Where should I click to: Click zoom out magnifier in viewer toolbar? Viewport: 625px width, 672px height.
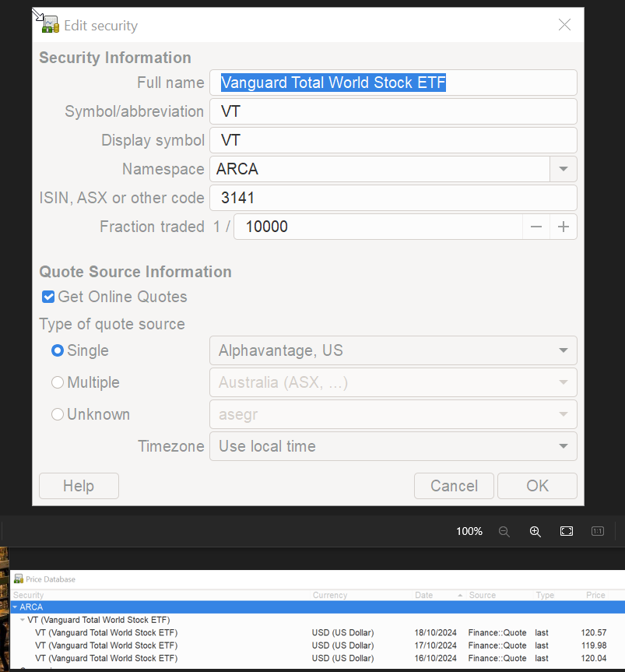tap(504, 531)
